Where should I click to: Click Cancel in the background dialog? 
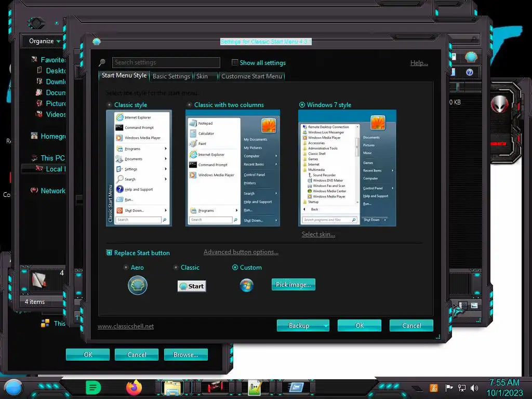[x=137, y=354]
